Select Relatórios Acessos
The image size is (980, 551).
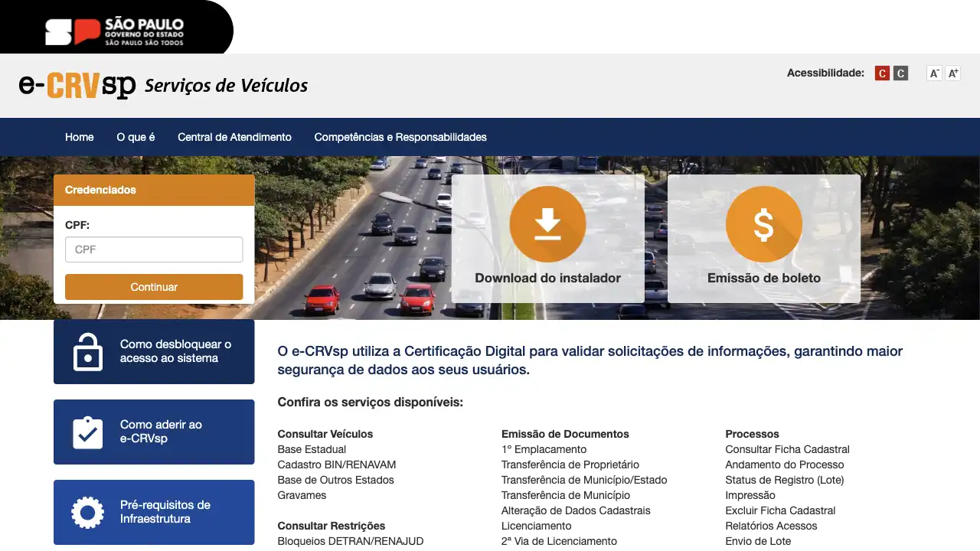point(771,526)
